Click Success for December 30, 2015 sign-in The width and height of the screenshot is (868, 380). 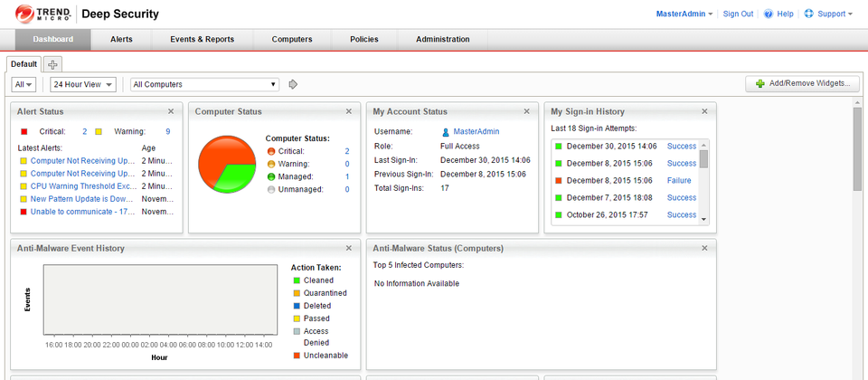pos(682,147)
